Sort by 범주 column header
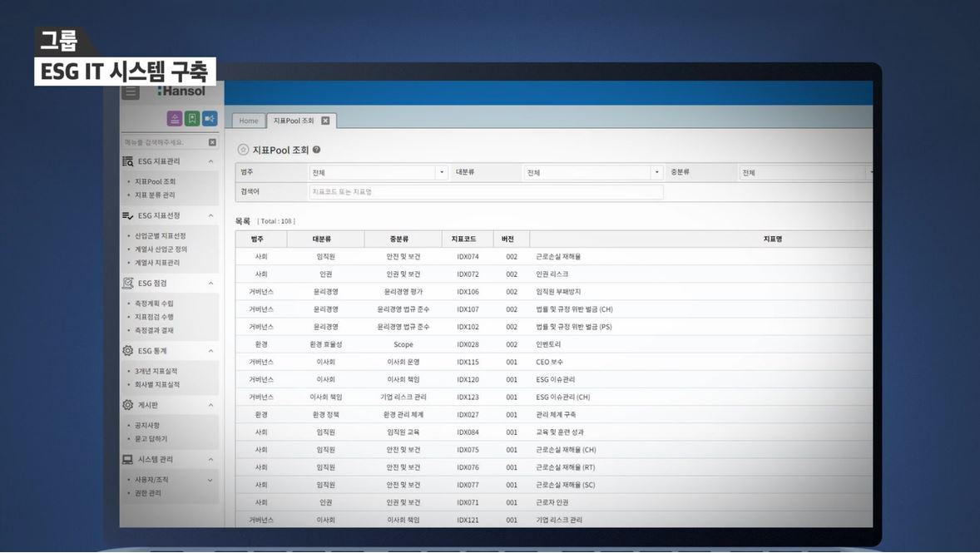This screenshot has height=553, width=980. point(261,239)
